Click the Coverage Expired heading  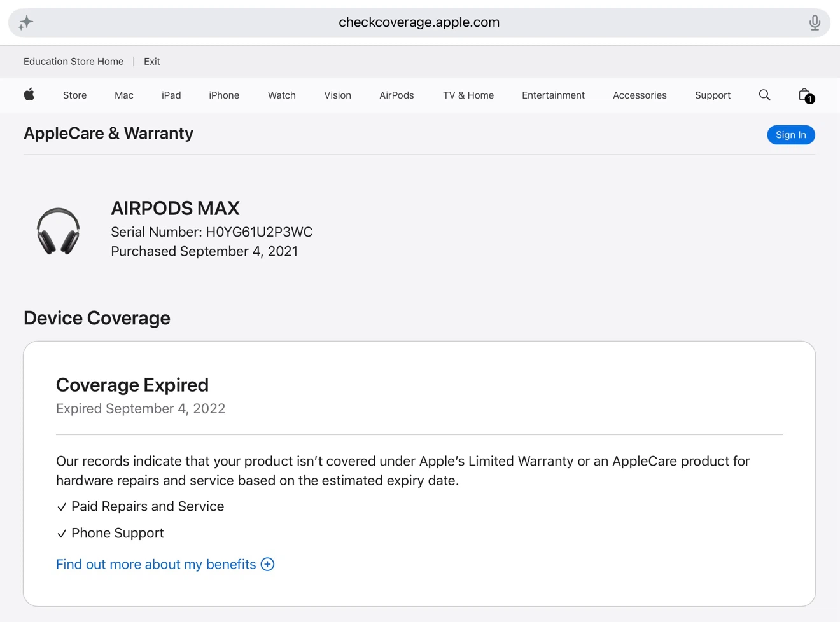pos(132,385)
